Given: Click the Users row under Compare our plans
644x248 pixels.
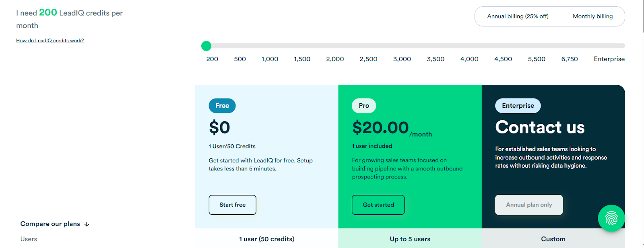Looking at the screenshot, I should tap(28, 239).
